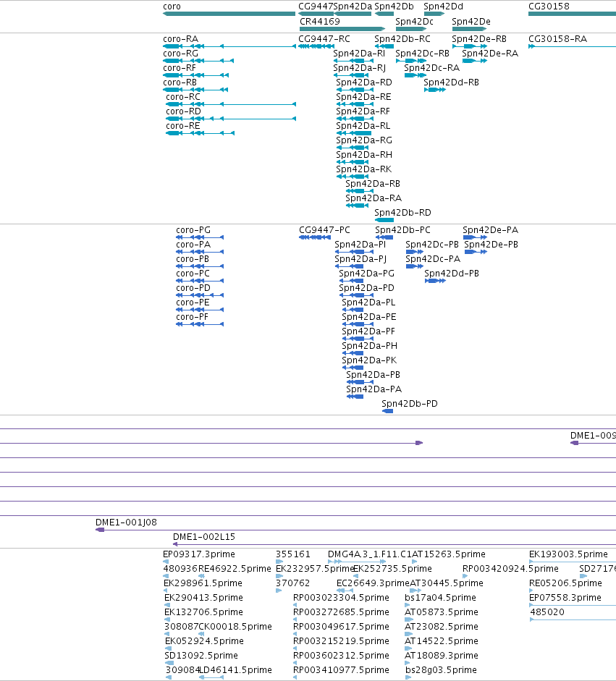Viewport: 616px width, 681px height.
Task: Select the coro-RE transcript
Action: (x=201, y=133)
